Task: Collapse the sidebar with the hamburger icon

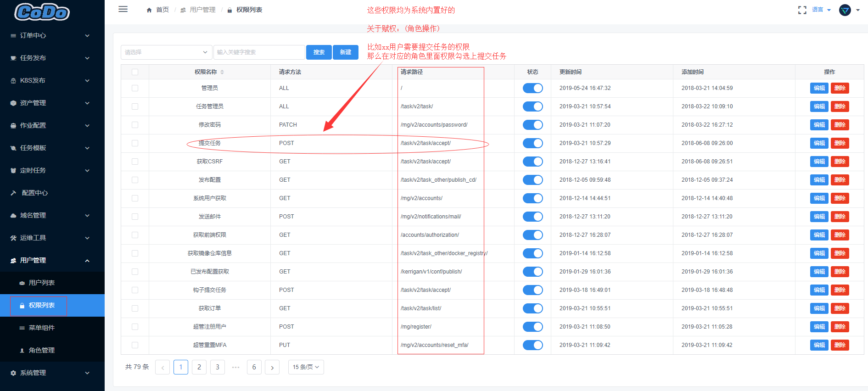Action: 123,9
